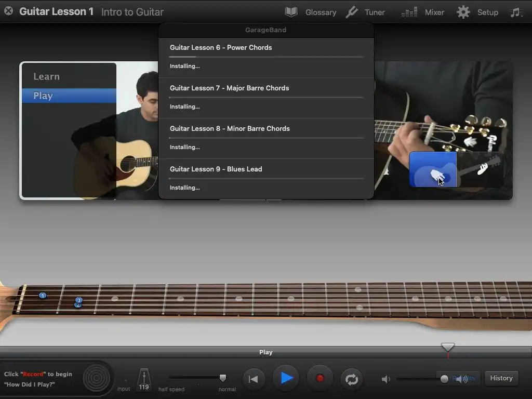This screenshot has height=399, width=532.
Task: Toggle the cycle loop button
Action: click(352, 379)
